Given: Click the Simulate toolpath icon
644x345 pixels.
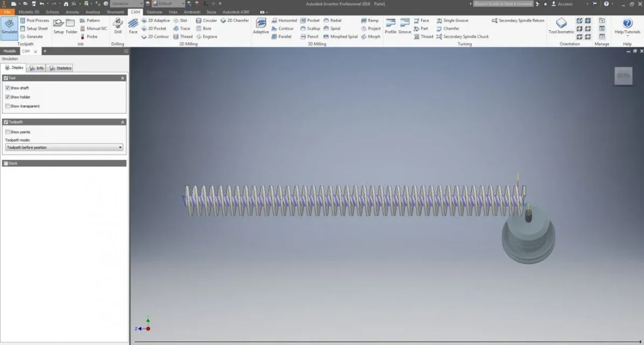Looking at the screenshot, I should coord(9,28).
